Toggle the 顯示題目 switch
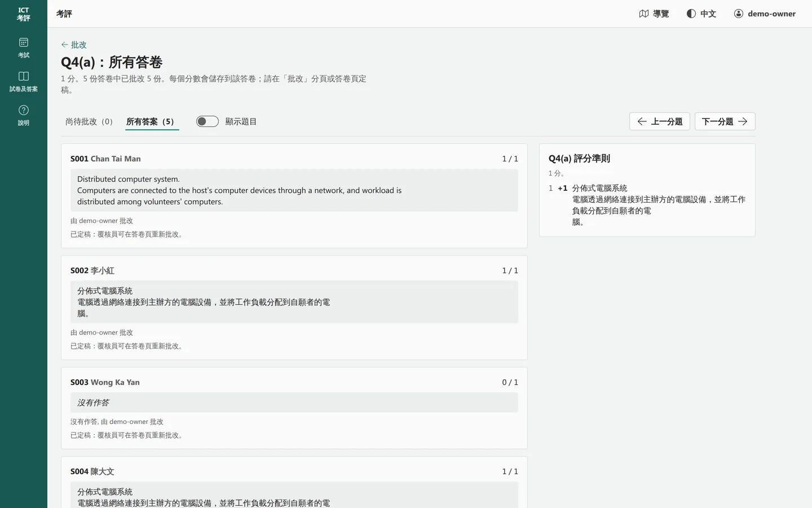 coord(208,121)
